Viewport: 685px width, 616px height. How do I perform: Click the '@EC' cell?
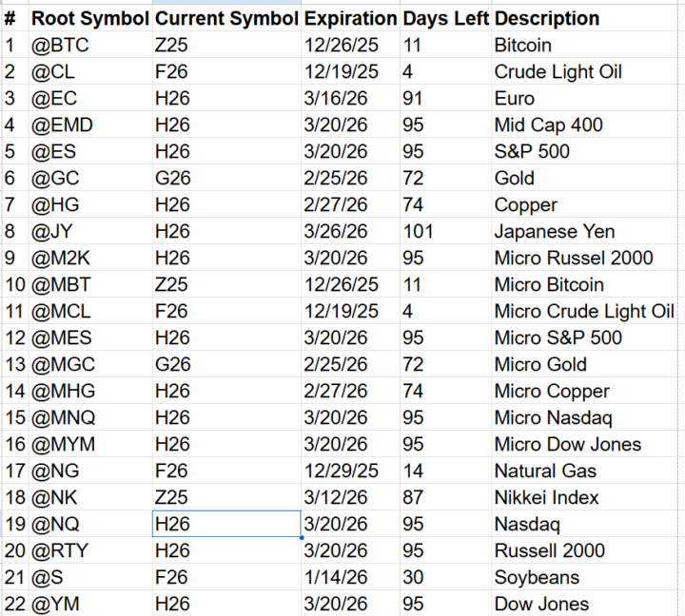90,98
